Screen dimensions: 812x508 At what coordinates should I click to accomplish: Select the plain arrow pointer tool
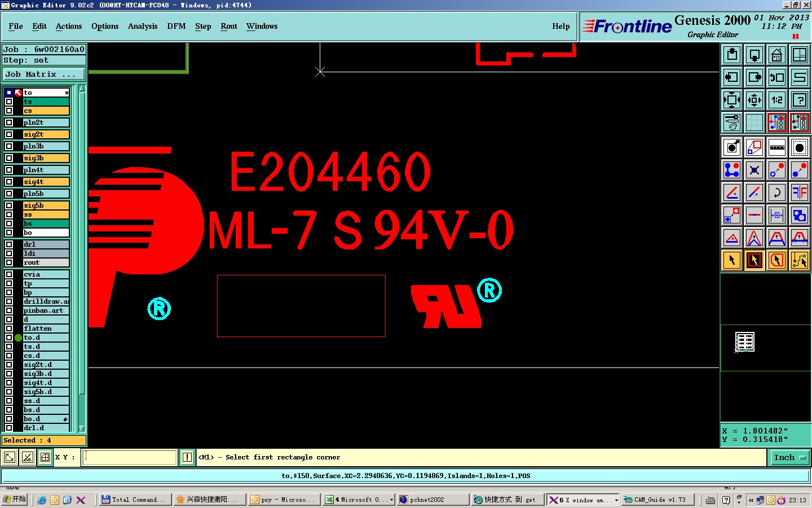click(x=732, y=260)
